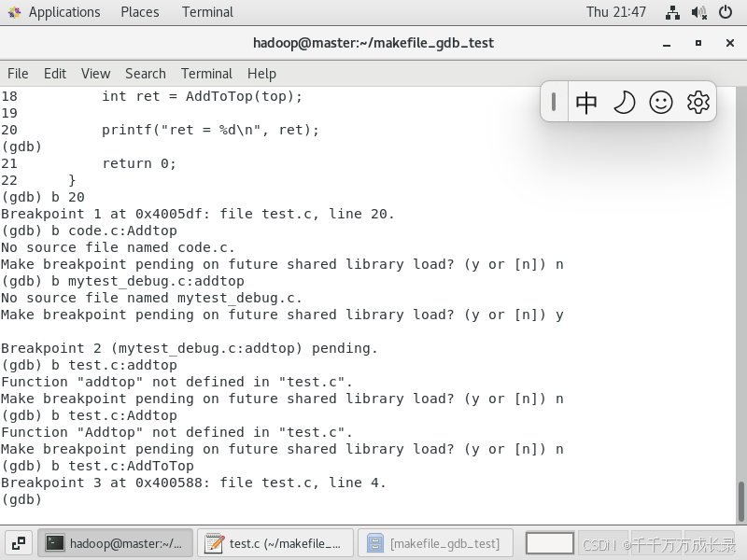
Task: Click the line '(gdb) b 20'
Action: [43, 197]
